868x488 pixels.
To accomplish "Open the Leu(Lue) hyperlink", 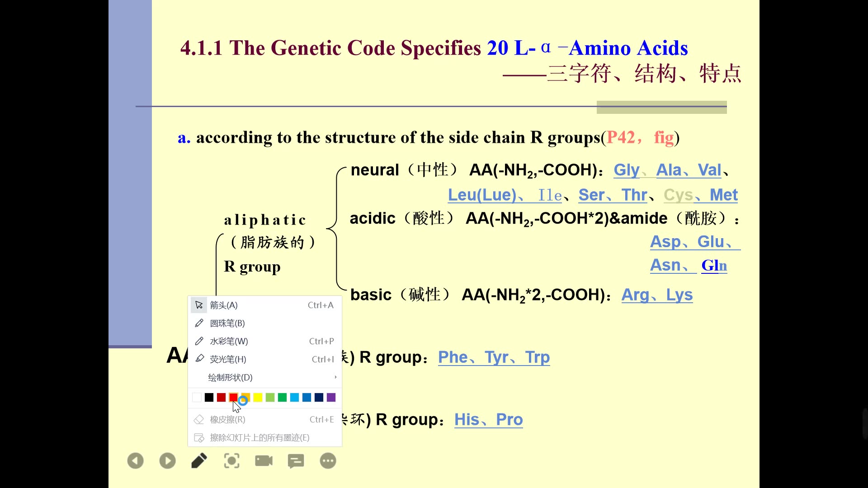I will coord(482,195).
